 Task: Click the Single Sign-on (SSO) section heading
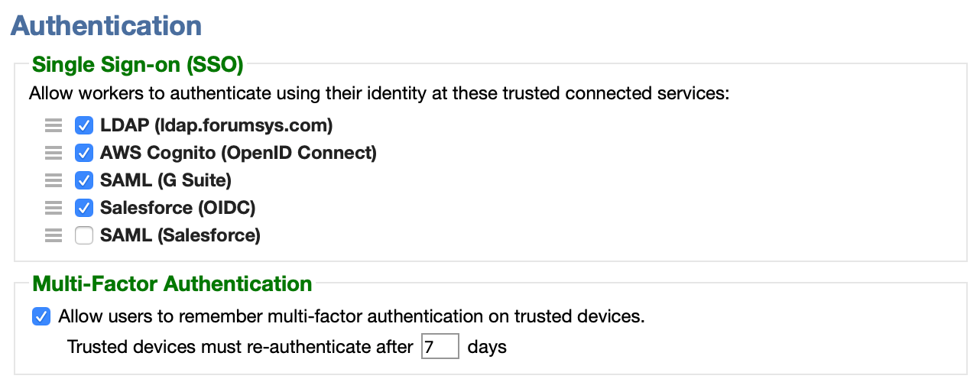coord(138,65)
